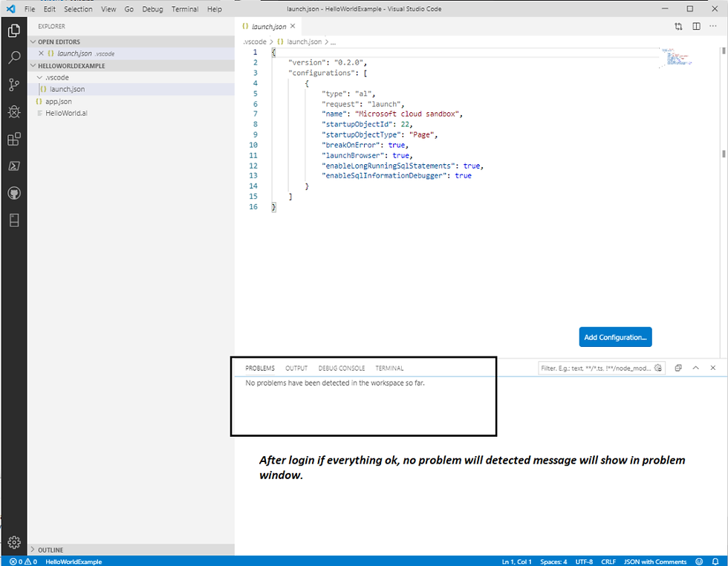
Task: Split the editor with the split icon
Action: (x=696, y=27)
